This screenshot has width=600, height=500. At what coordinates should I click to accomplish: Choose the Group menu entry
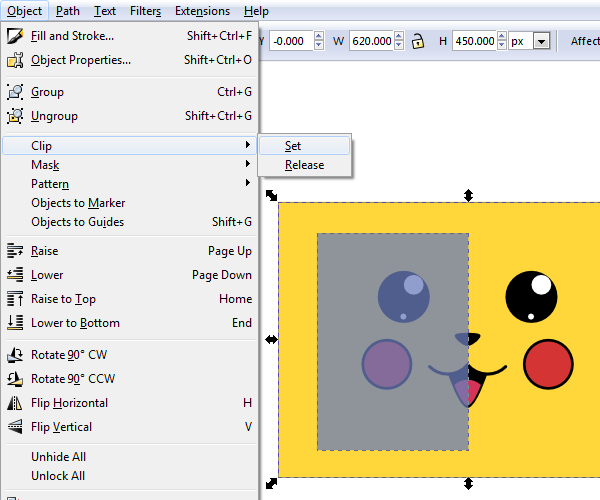pyautogui.click(x=129, y=92)
